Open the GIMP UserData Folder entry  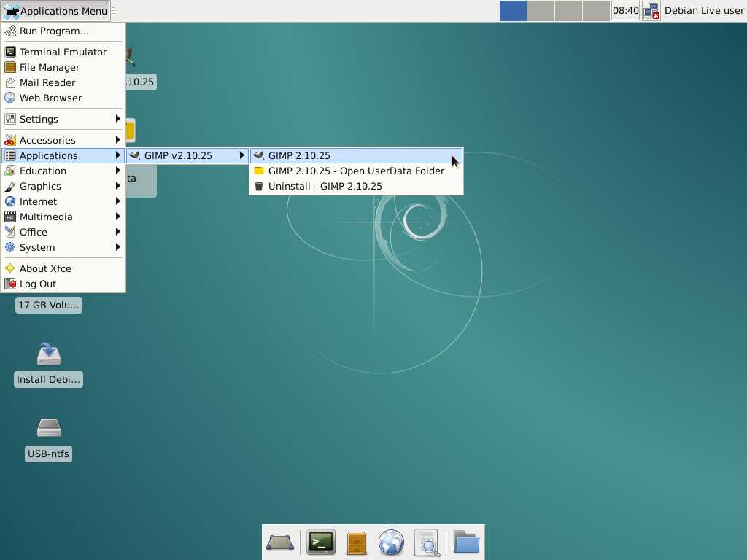click(x=356, y=171)
